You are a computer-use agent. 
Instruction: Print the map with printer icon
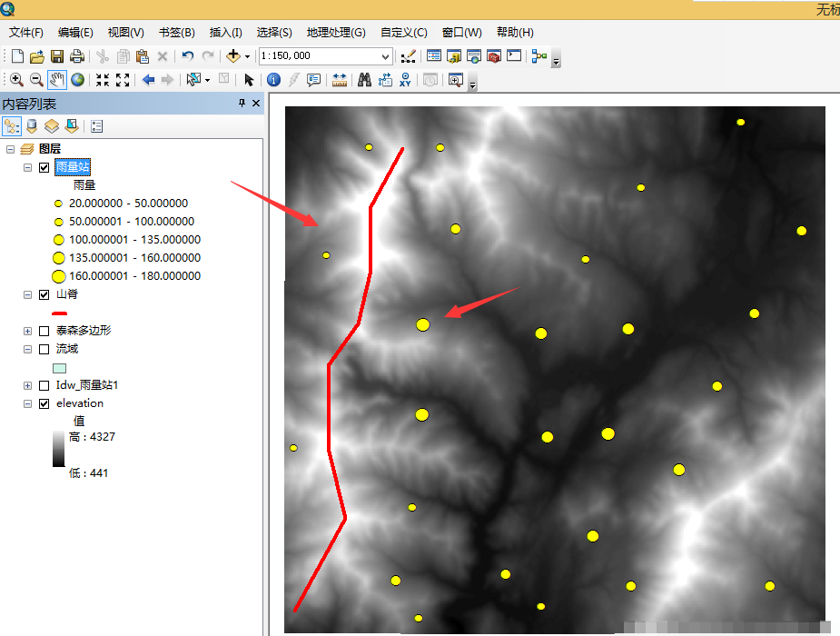77,56
